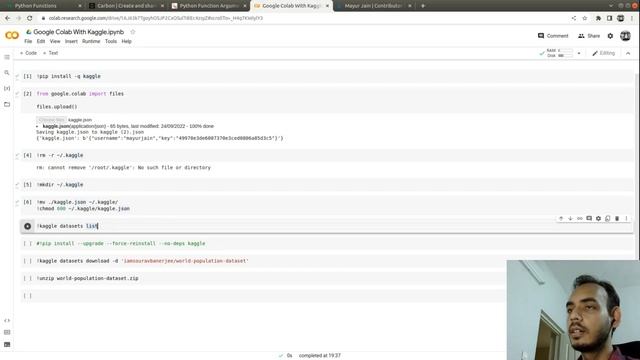The height and width of the screenshot is (360, 640).
Task: Click the files.upload() code line
Action: tap(57, 107)
